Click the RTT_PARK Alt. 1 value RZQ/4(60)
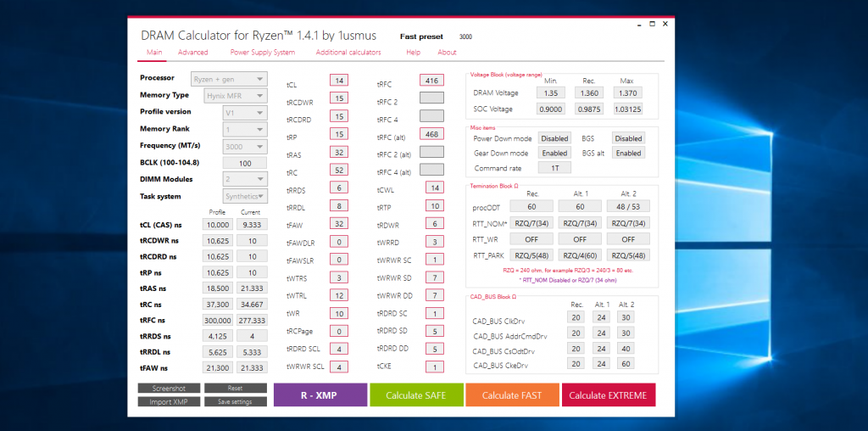868x431 pixels. pos(580,256)
